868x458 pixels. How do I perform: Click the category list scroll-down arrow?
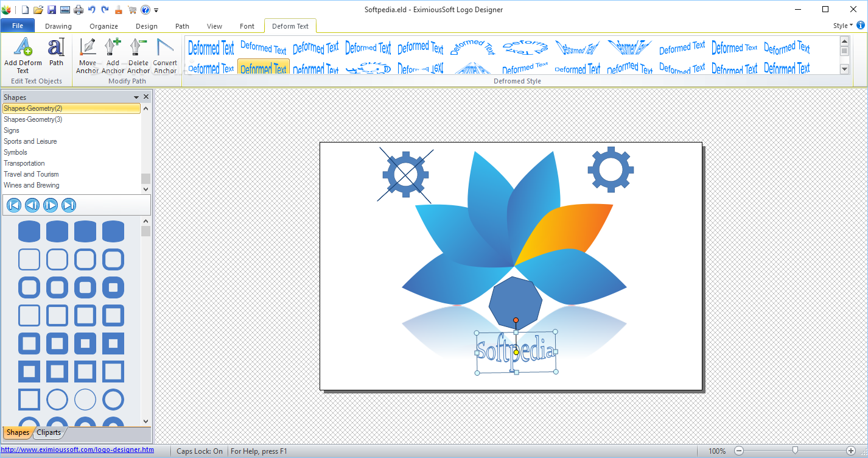(145, 189)
